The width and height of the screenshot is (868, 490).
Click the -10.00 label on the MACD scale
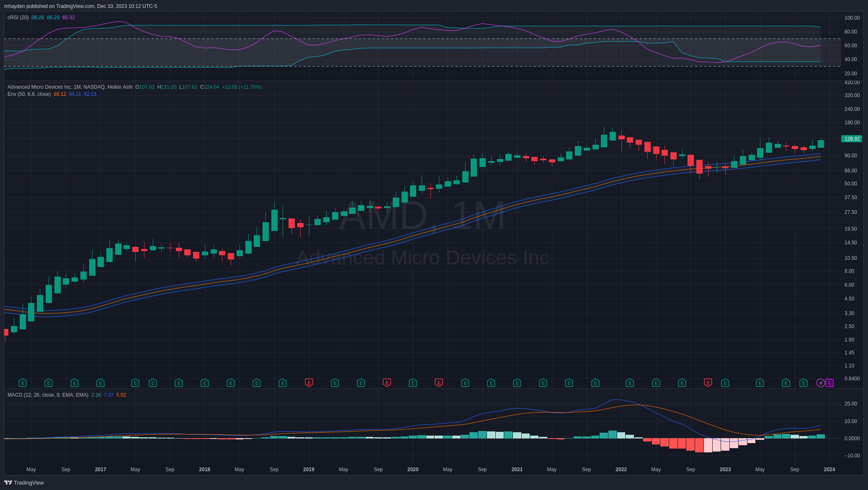pos(851,456)
